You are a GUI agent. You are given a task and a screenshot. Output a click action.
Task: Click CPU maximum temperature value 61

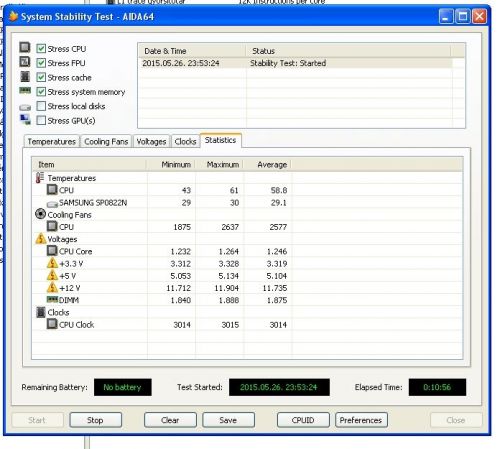click(234, 190)
